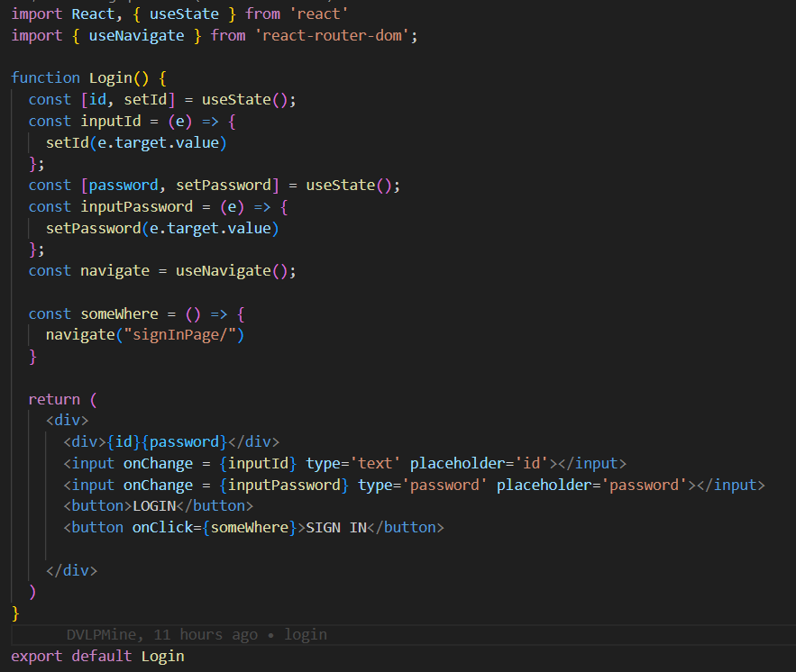Click the inputId arrow function name
Screen dimensions: 796x672
[x=110, y=122]
